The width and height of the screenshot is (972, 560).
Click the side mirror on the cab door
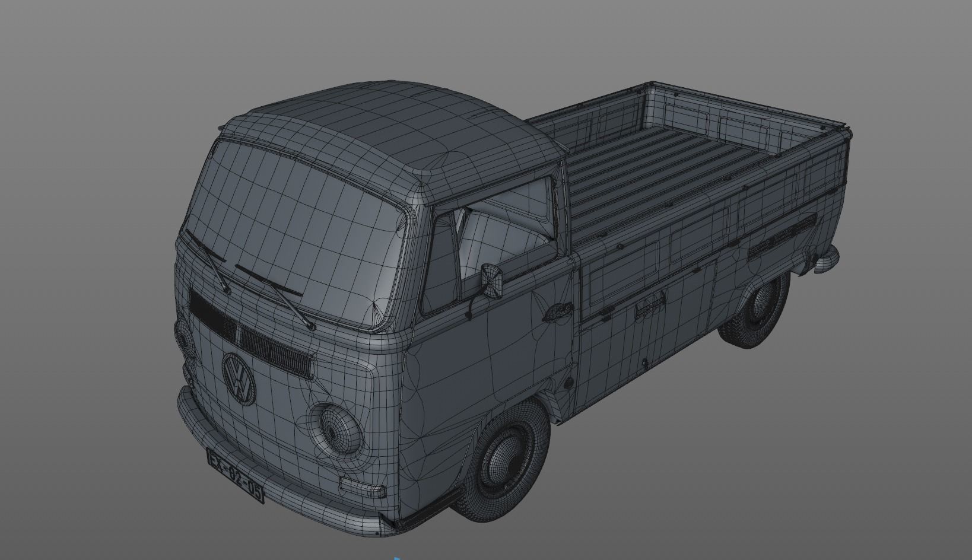pyautogui.click(x=491, y=280)
